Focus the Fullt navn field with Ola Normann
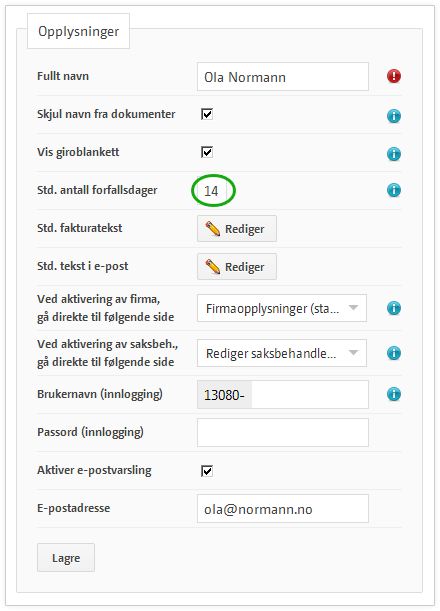Screen dimensions: 440x611 coord(283,77)
